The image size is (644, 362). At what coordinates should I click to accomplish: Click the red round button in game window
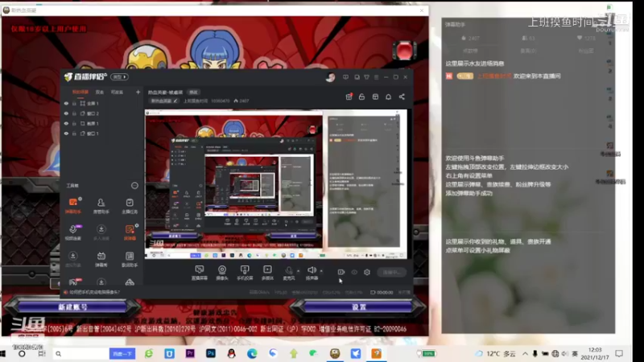(405, 51)
